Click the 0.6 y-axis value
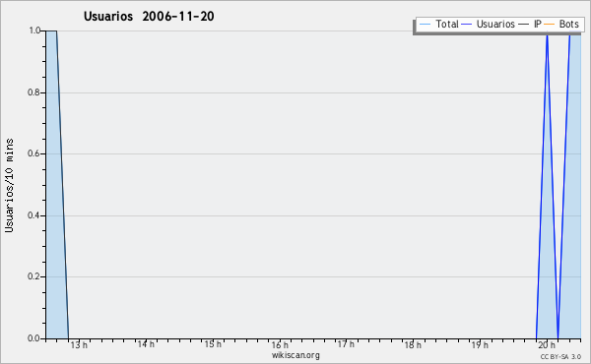This screenshot has width=591, height=364. click(33, 153)
